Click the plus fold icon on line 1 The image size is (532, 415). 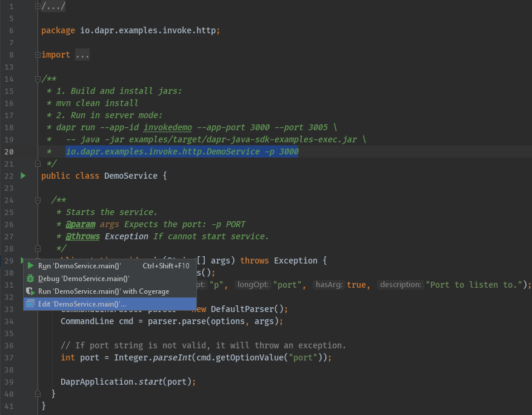pos(37,5)
